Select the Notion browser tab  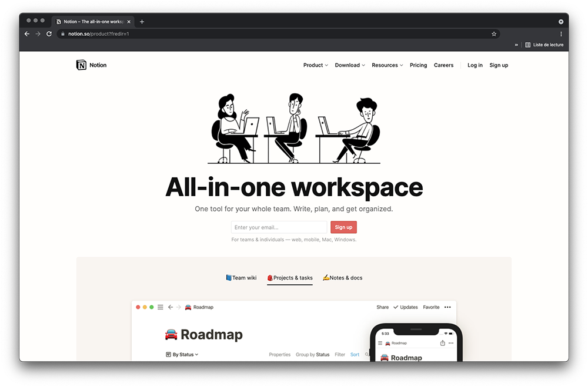pos(93,22)
